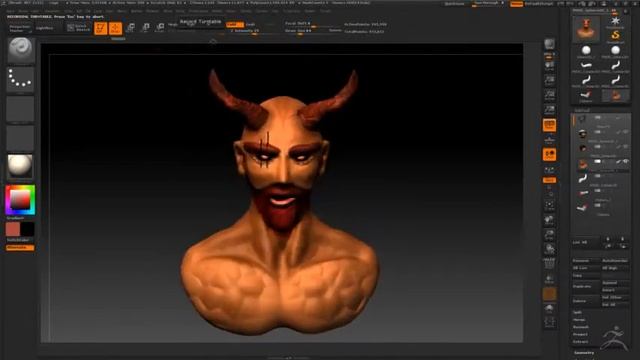Click the Floor grid icon
Screen dimensions: 640x360
(549, 140)
